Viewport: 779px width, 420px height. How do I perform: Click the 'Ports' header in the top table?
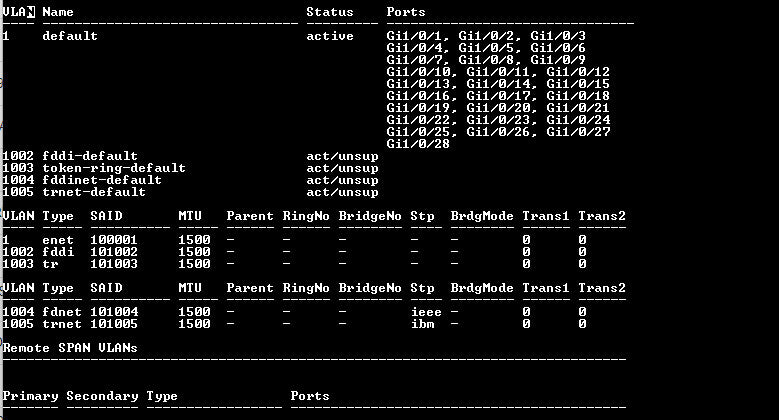click(406, 12)
